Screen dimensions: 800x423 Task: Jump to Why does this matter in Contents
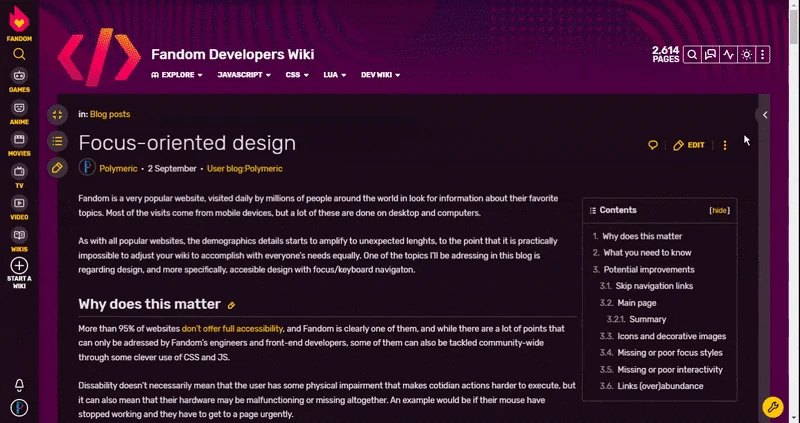pyautogui.click(x=642, y=236)
